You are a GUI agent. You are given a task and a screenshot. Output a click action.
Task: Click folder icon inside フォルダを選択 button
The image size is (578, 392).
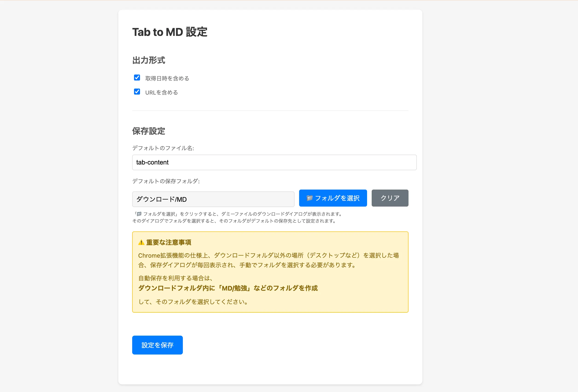point(309,198)
